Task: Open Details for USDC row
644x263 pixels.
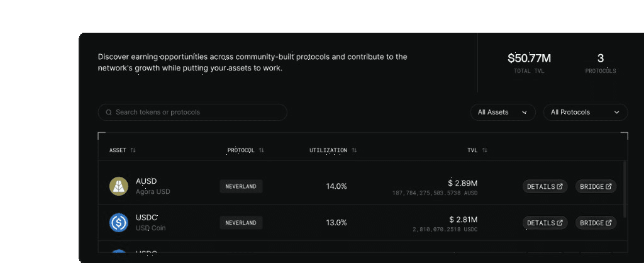Action: pyautogui.click(x=545, y=223)
